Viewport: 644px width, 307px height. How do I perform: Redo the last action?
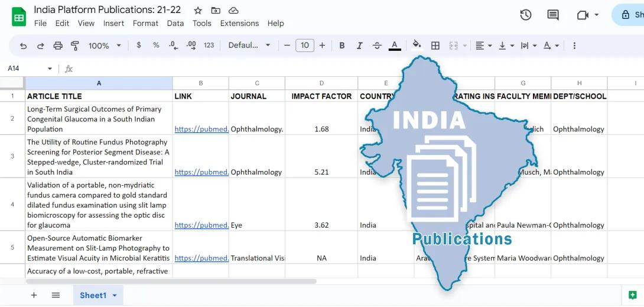point(40,46)
